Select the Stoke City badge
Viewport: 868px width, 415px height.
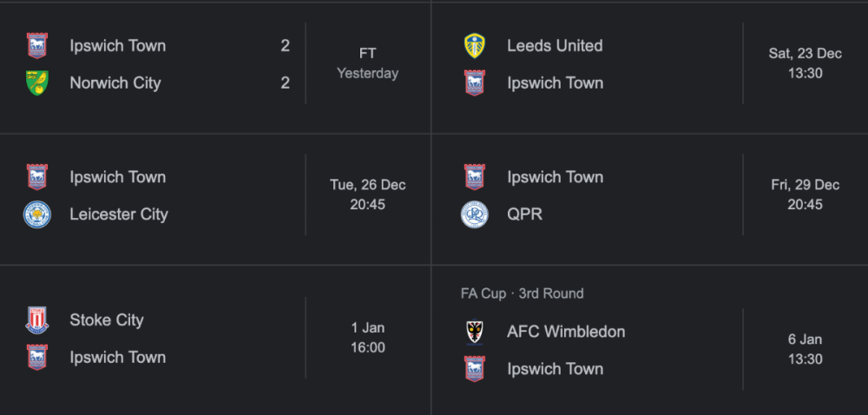coord(37,320)
